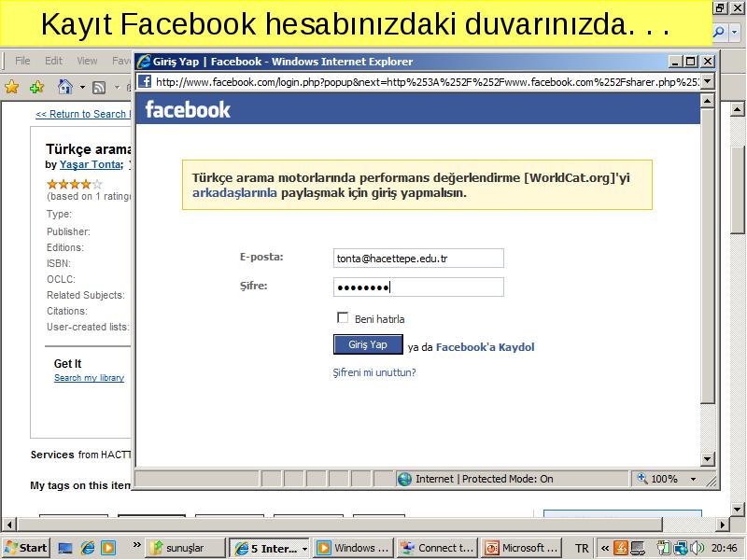This screenshot has height=560, width=747.
Task: Switch to Windows media taskbar button
Action: click(354, 548)
